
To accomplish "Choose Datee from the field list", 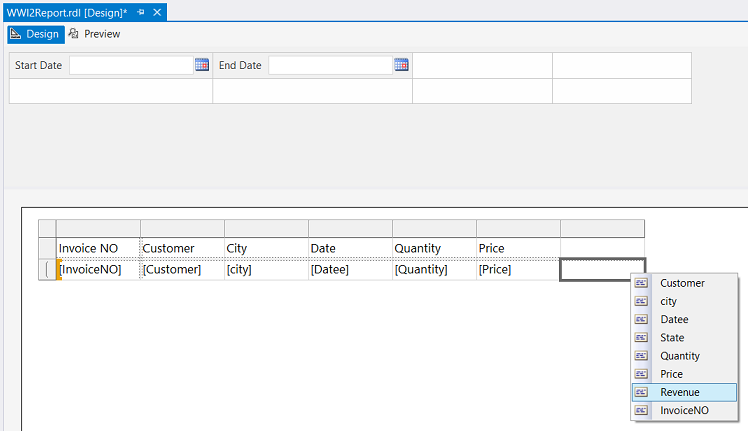I will click(684, 319).
